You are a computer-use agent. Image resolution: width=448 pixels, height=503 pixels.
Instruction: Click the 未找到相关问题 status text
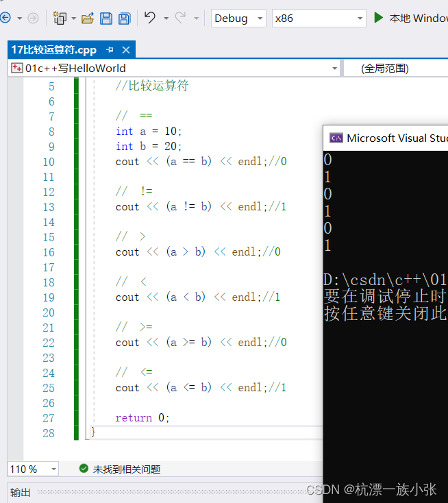click(127, 469)
